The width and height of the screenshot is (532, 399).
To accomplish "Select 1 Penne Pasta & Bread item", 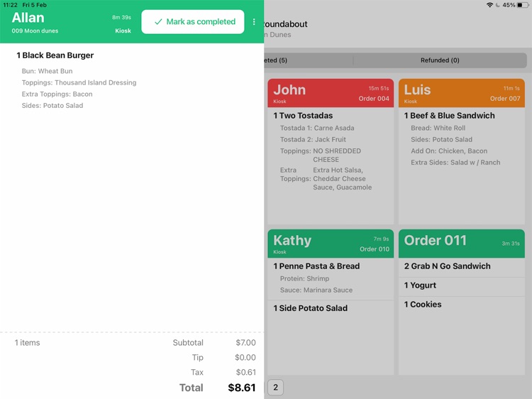I will point(316,266).
